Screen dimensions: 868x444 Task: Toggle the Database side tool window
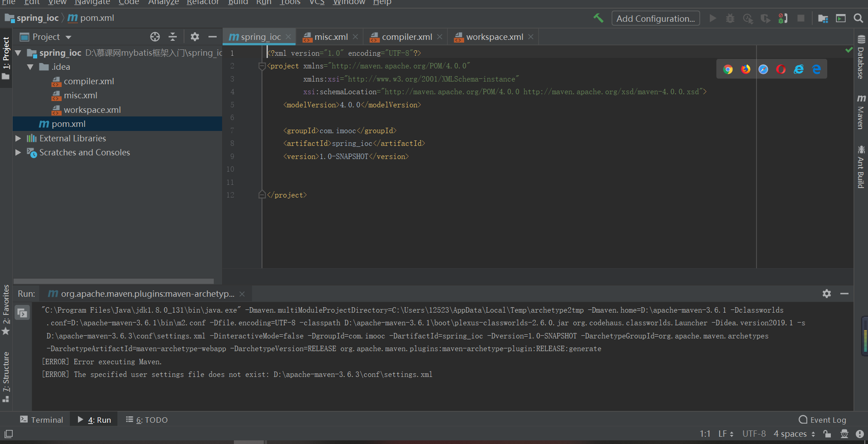tap(861, 57)
